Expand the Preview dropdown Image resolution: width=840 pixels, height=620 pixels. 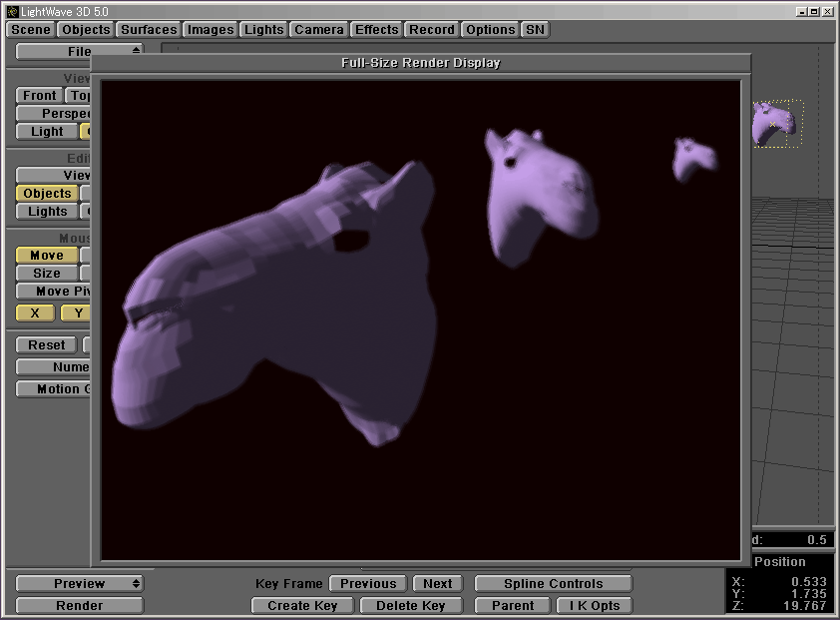pyautogui.click(x=80, y=584)
